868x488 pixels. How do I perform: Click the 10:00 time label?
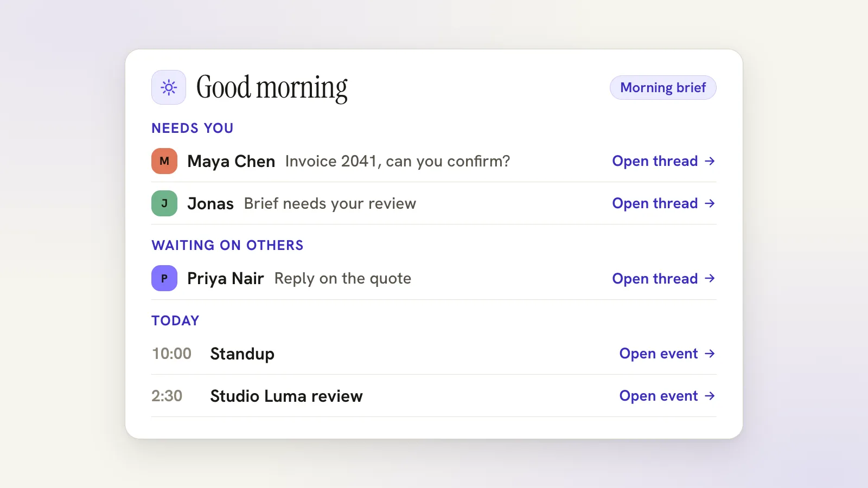[x=171, y=354]
